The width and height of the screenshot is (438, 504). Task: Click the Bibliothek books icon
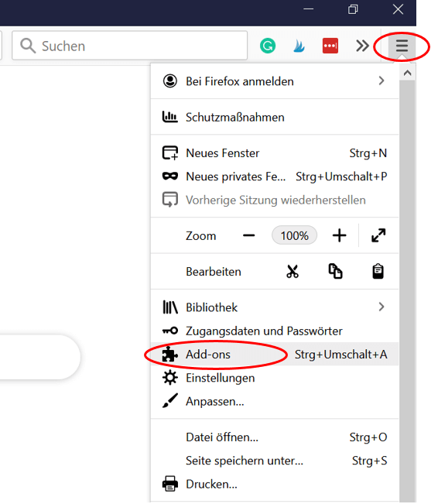[170, 307]
